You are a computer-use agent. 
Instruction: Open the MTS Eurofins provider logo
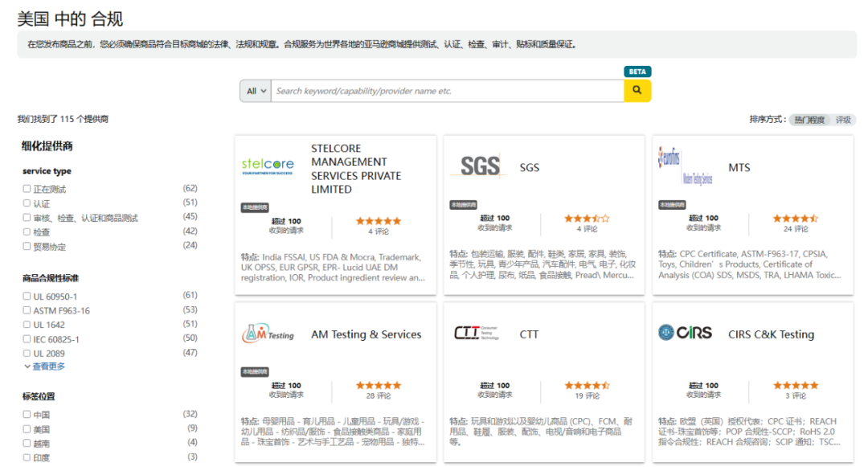686,166
